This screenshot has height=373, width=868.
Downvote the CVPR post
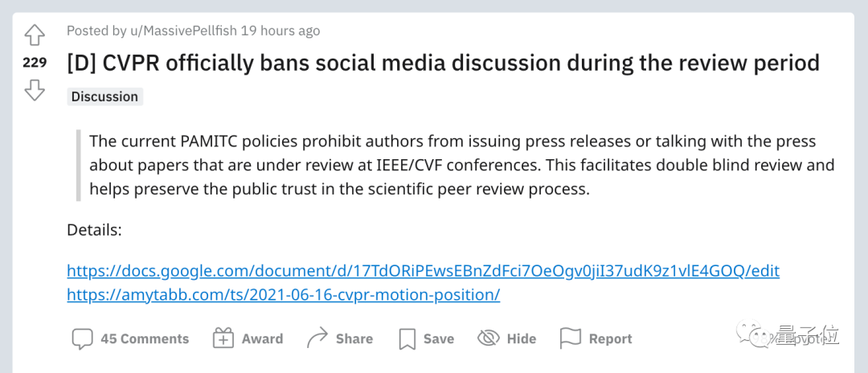tap(35, 90)
